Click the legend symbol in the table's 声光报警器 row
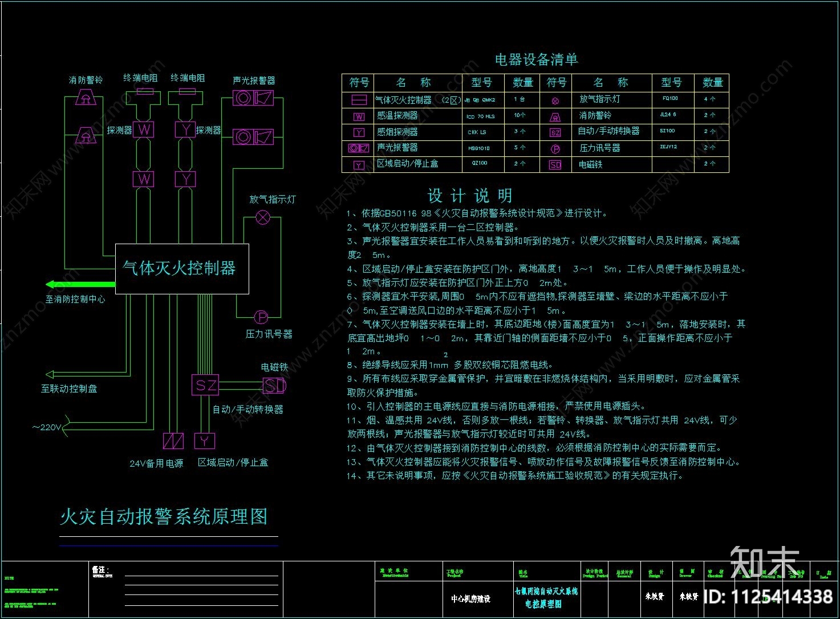 (x=359, y=148)
